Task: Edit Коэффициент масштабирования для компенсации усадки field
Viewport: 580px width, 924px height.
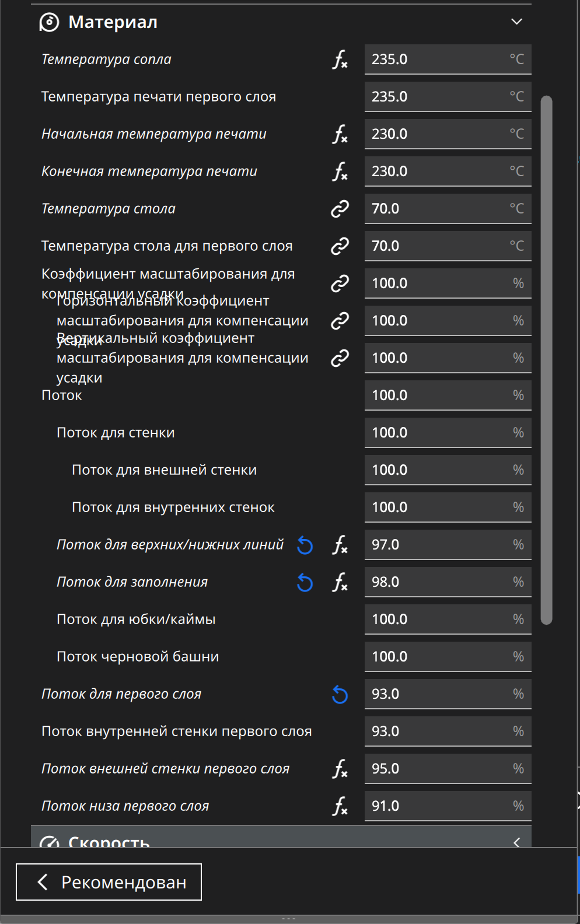Action: (448, 283)
